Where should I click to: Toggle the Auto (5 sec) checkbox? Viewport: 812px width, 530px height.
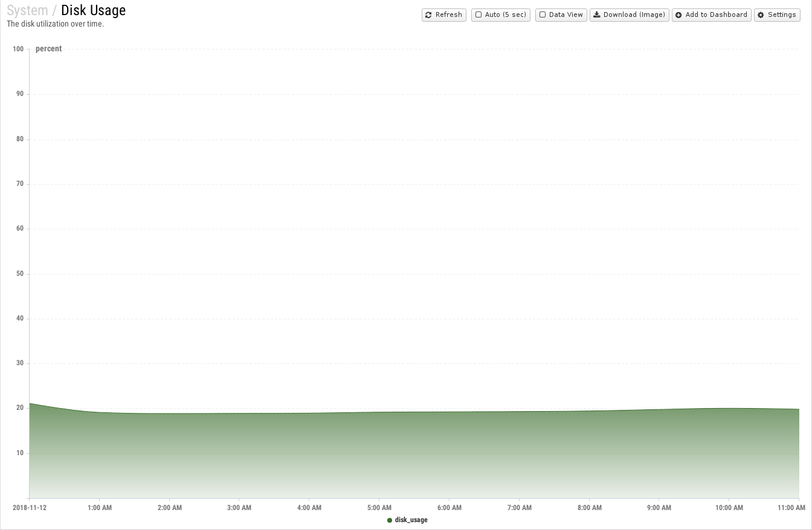click(x=478, y=14)
